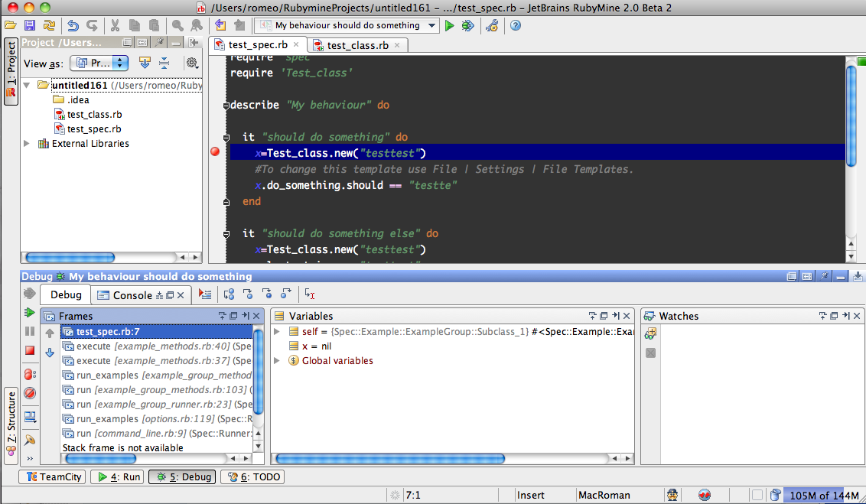This screenshot has height=504, width=866.
Task: Click Show Execution Point icon
Action: 205,294
